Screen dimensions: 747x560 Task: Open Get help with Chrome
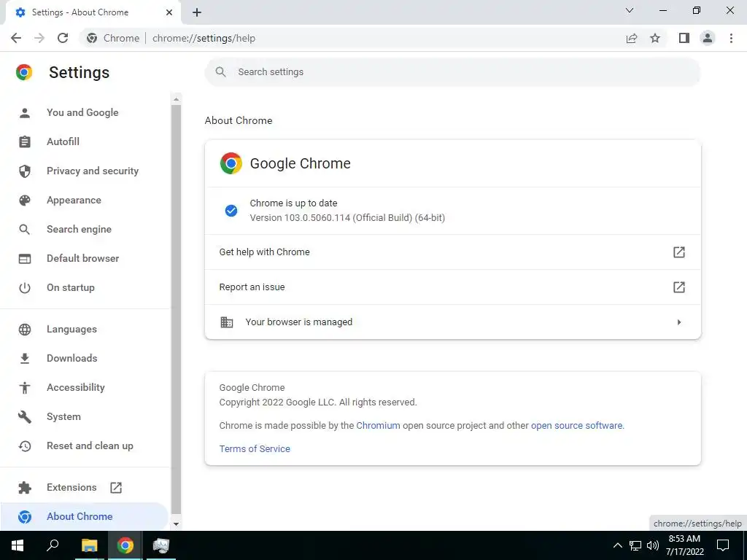(452, 252)
